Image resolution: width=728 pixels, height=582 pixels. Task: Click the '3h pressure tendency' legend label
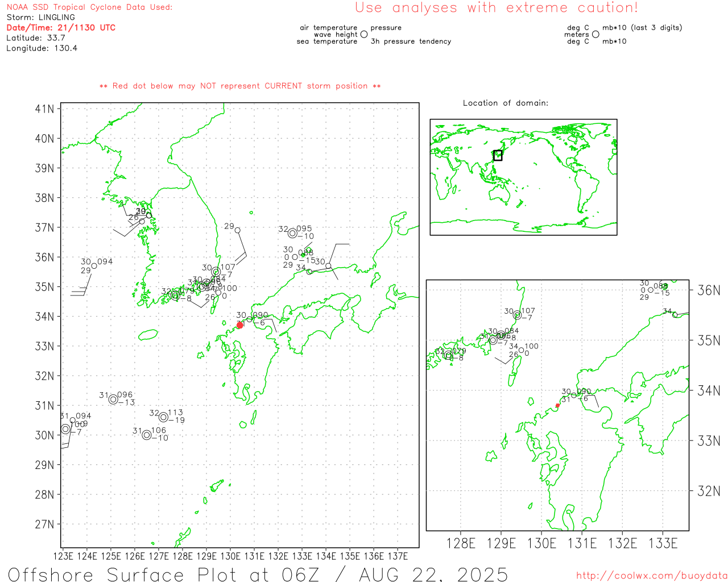coord(411,41)
